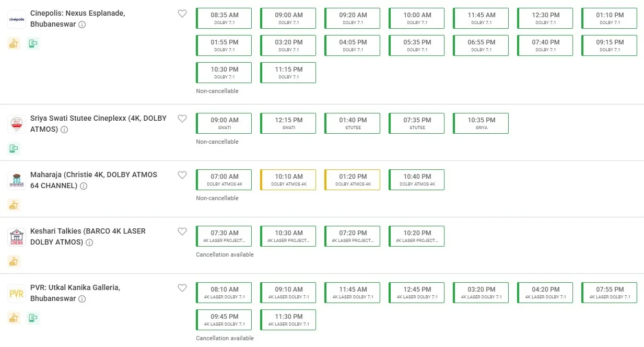Click the M-ticket icon under Cinepolis

pyautogui.click(x=33, y=44)
